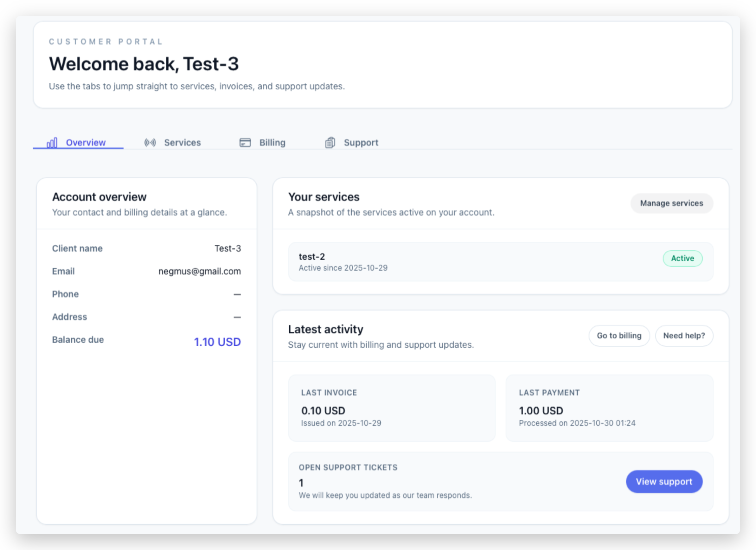
Task: Click the Go to billing button
Action: click(x=619, y=336)
